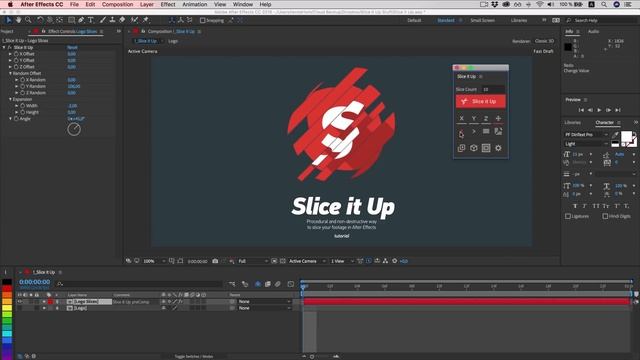Switch to the Small Screen workspace
This screenshot has height=360, width=640.
[482, 20]
